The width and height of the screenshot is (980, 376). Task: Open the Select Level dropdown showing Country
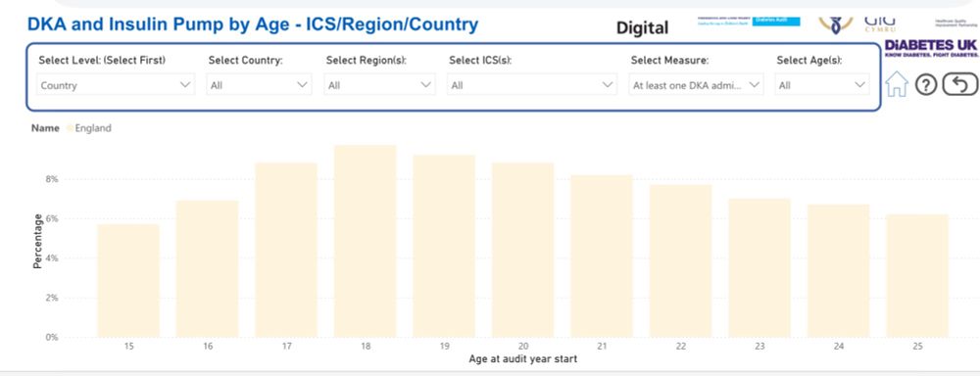pyautogui.click(x=116, y=85)
